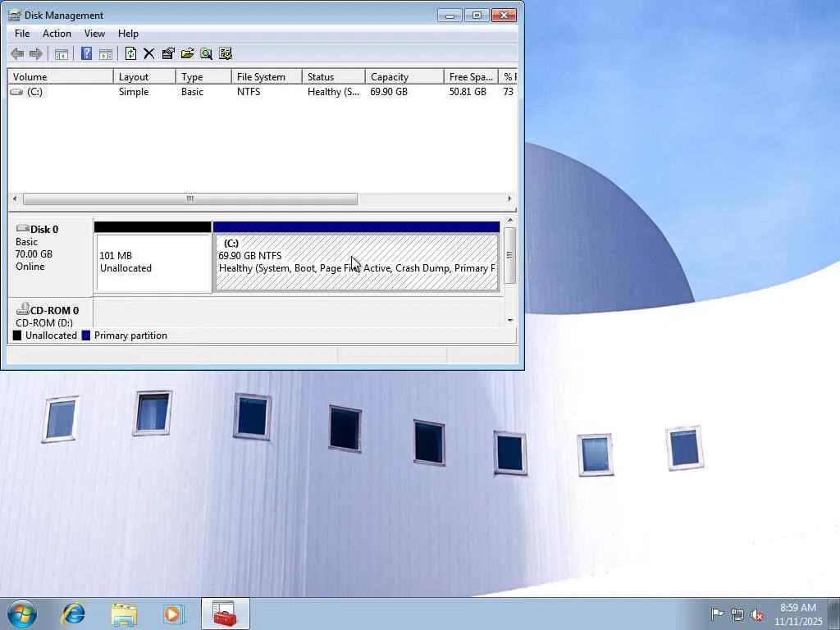
Task: Select the Disk 0 label panel
Action: (x=50, y=256)
